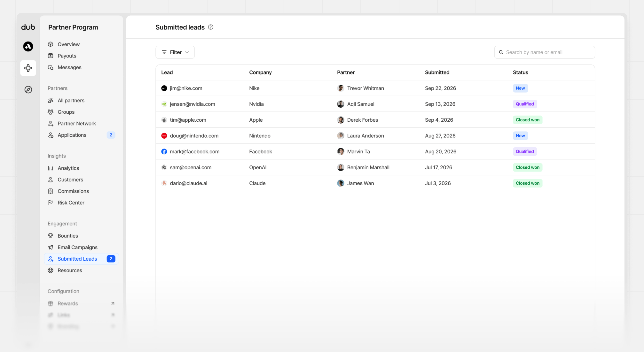Click the Nvidia logo icon
The width and height of the screenshot is (644, 352).
164,104
